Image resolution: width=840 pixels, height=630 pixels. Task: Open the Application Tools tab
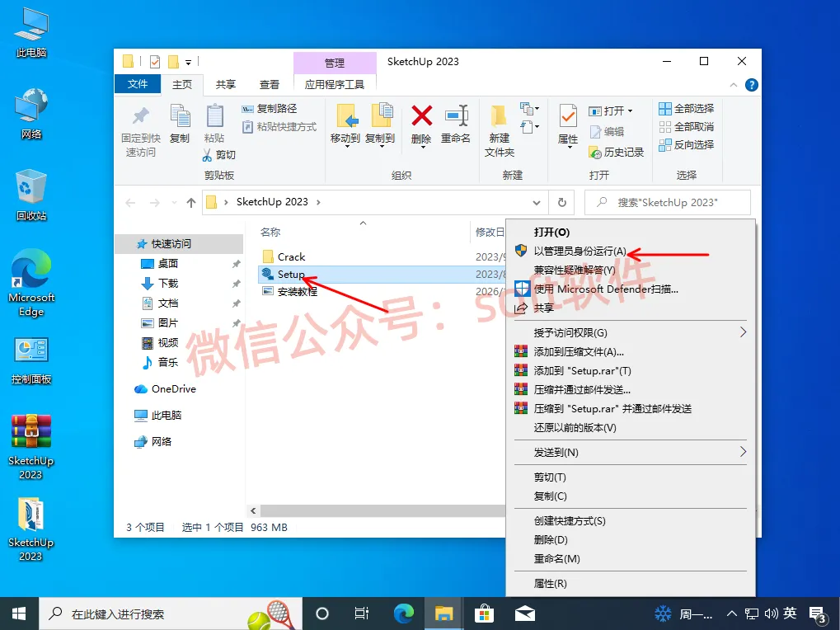(x=335, y=85)
